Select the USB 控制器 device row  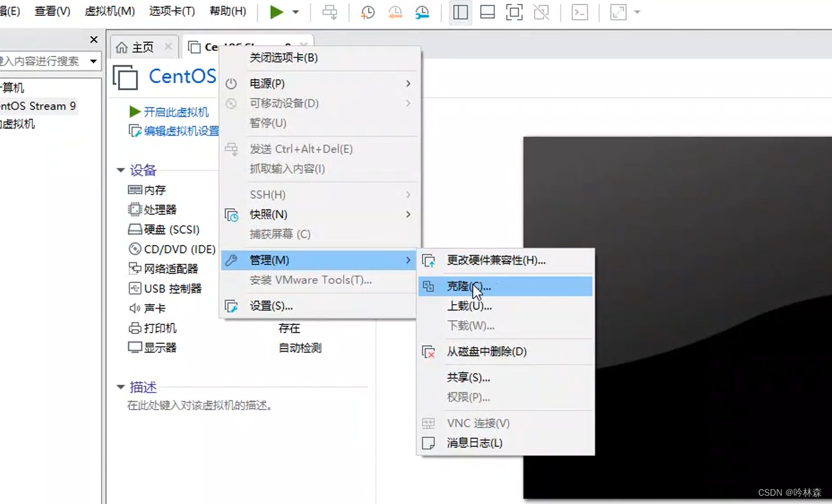[x=165, y=288]
